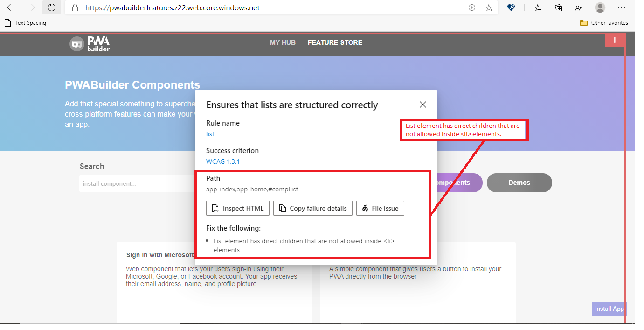Reload the page with the refresh icon
The image size is (644, 330).
point(51,7)
